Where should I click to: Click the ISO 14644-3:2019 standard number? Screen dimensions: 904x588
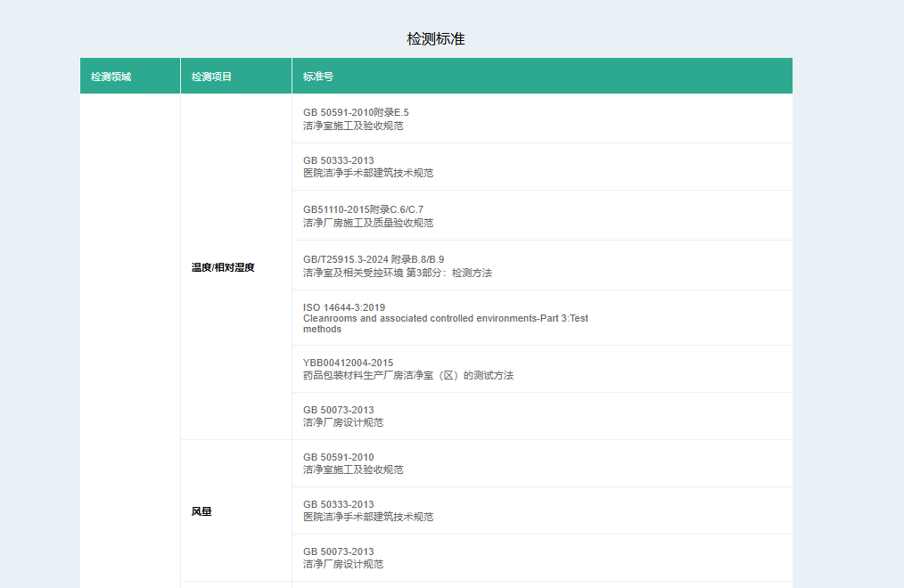[344, 307]
